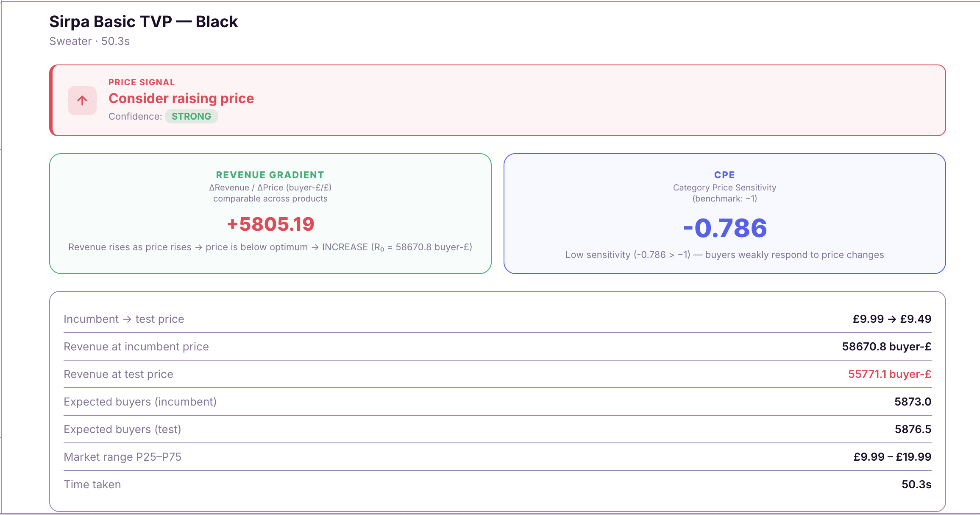Click the -0.786 CPE value

(724, 228)
